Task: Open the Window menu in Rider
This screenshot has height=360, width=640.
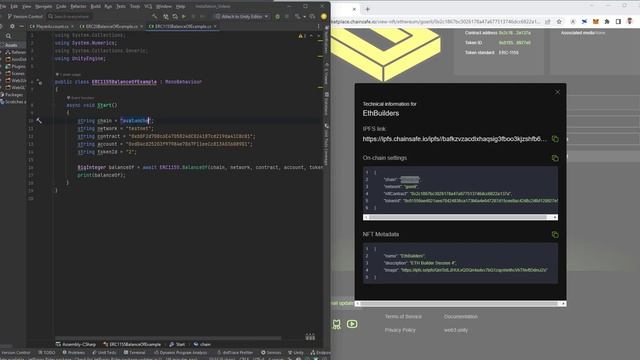Action: (164, 7)
